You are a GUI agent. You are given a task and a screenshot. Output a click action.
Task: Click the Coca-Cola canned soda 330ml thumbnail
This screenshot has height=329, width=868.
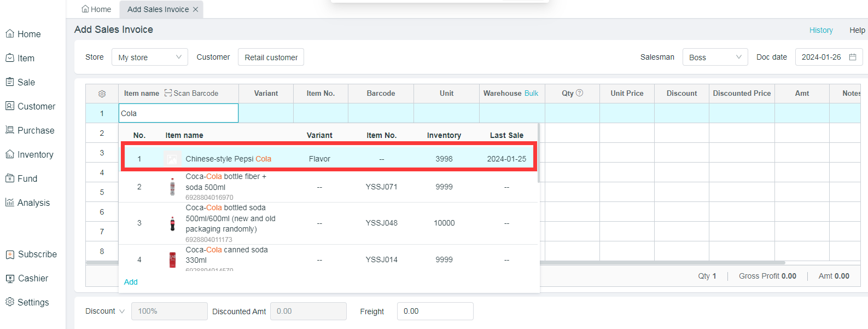click(172, 259)
